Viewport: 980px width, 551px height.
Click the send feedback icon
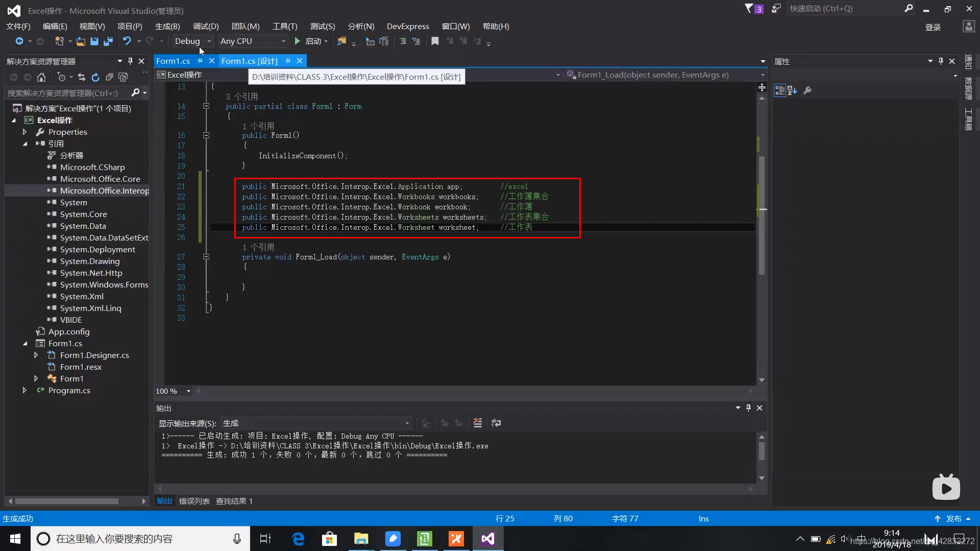(x=776, y=8)
